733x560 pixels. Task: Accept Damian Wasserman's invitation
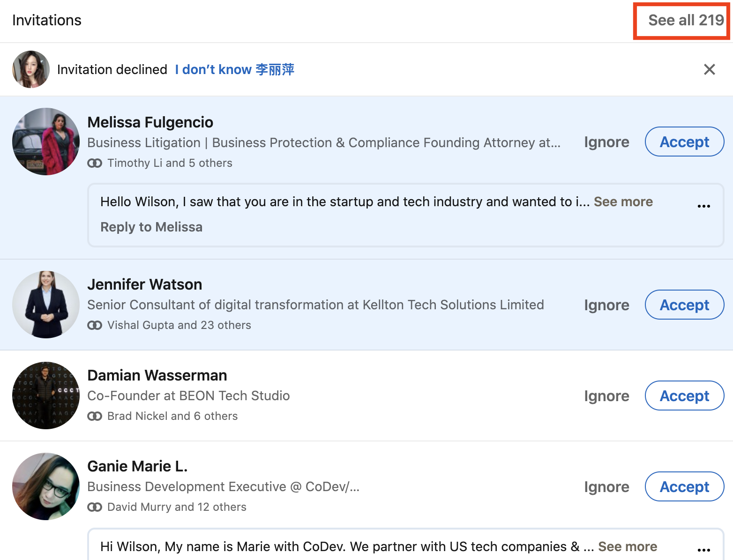coord(684,396)
